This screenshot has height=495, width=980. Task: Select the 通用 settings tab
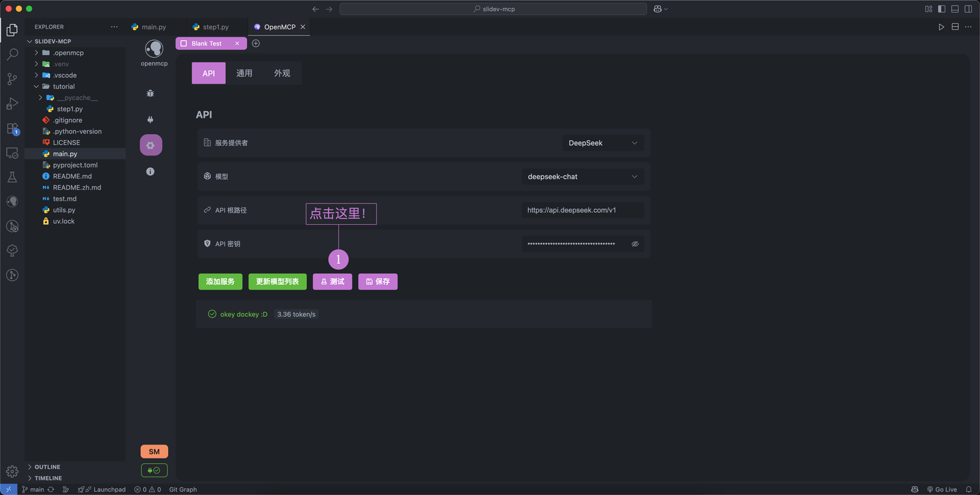tap(244, 73)
